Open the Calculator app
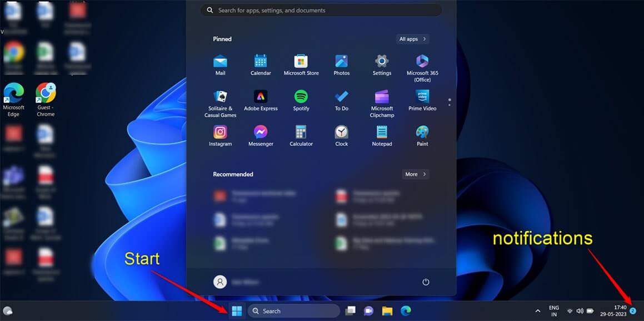The width and height of the screenshot is (644, 321). pos(301,136)
